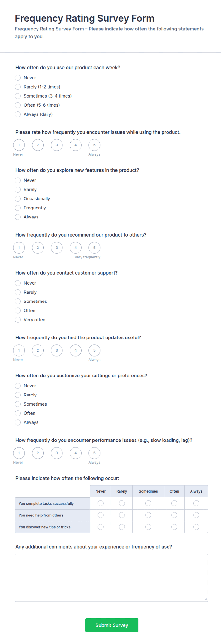
Task: Rate issue frequency as 3
Action: click(x=57, y=145)
